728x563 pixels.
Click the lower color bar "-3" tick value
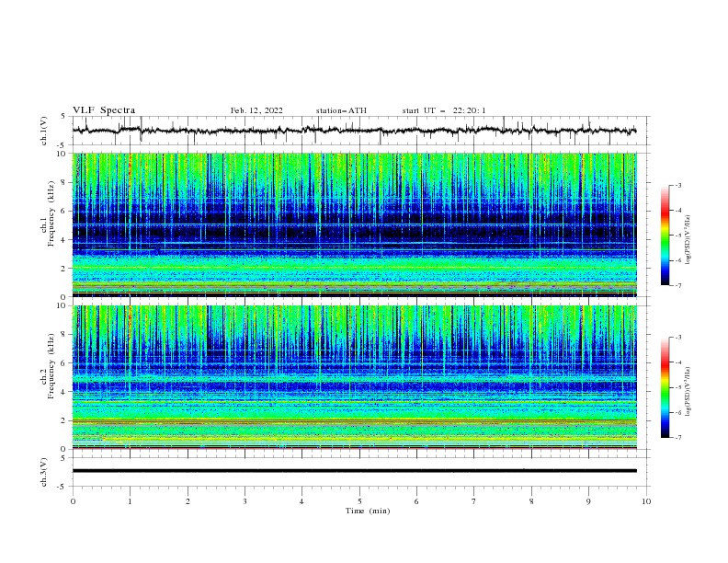tap(677, 338)
